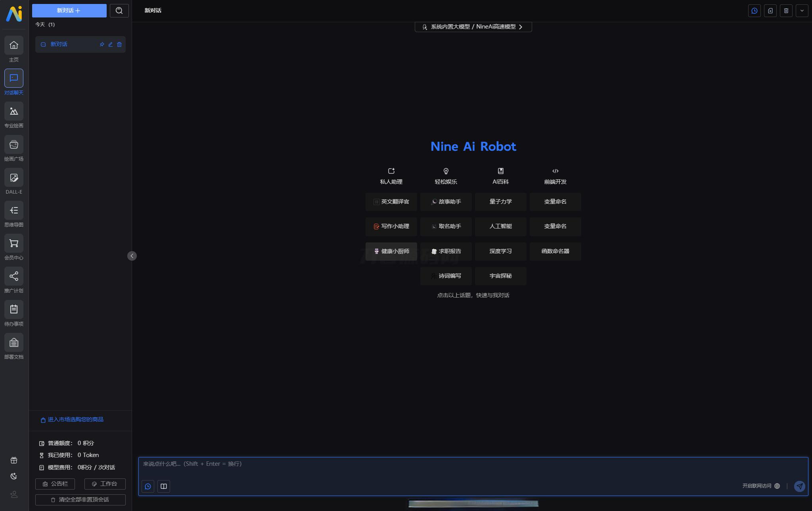Toggle dark mode with the moon icon

[14, 476]
